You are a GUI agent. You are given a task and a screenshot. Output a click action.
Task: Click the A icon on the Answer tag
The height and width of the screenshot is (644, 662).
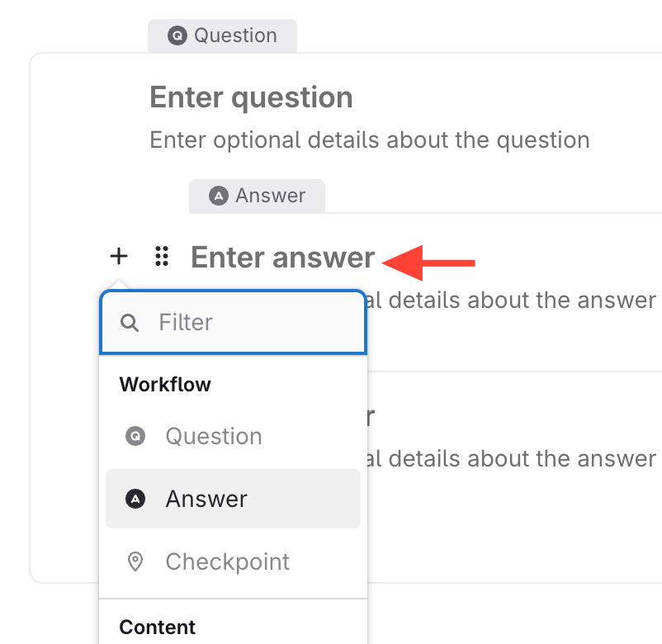218,196
